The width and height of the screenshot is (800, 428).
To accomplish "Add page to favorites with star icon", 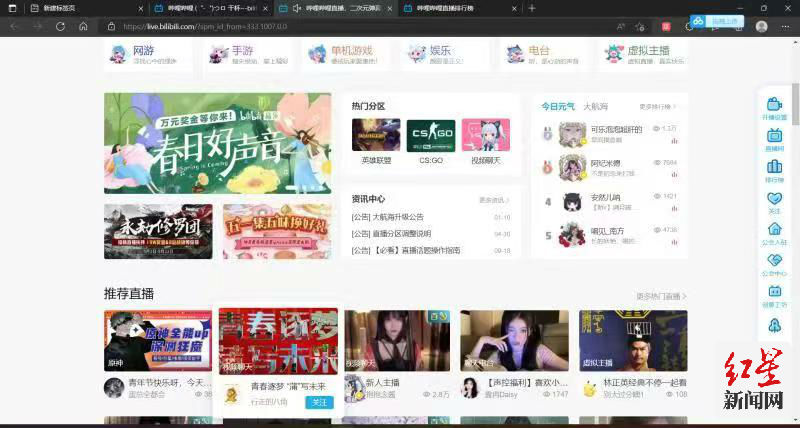I will click(x=640, y=27).
